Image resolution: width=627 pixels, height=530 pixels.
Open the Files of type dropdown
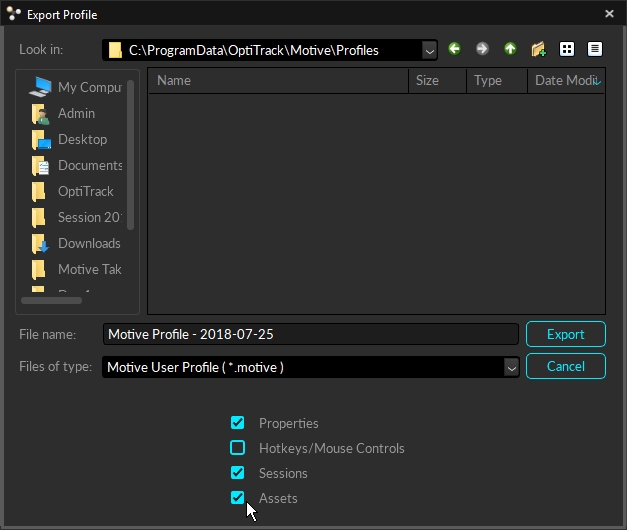pyautogui.click(x=511, y=367)
